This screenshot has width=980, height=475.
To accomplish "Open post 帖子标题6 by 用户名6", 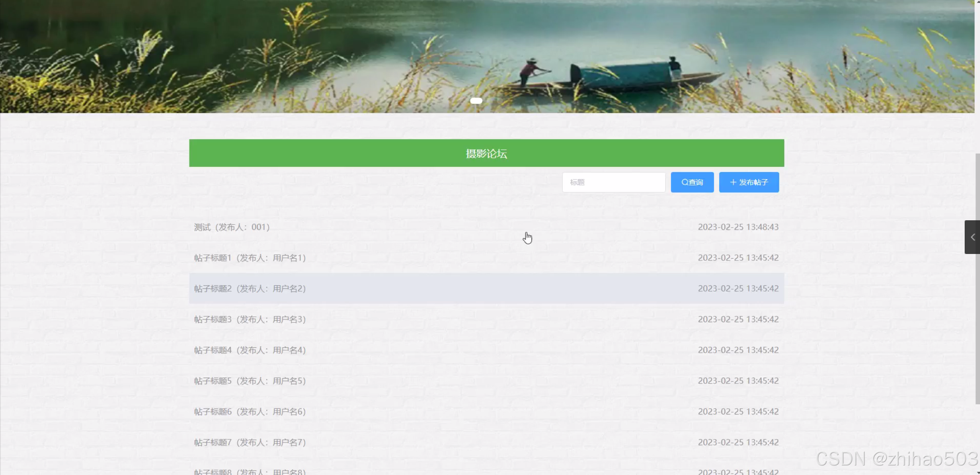I will coord(250,411).
